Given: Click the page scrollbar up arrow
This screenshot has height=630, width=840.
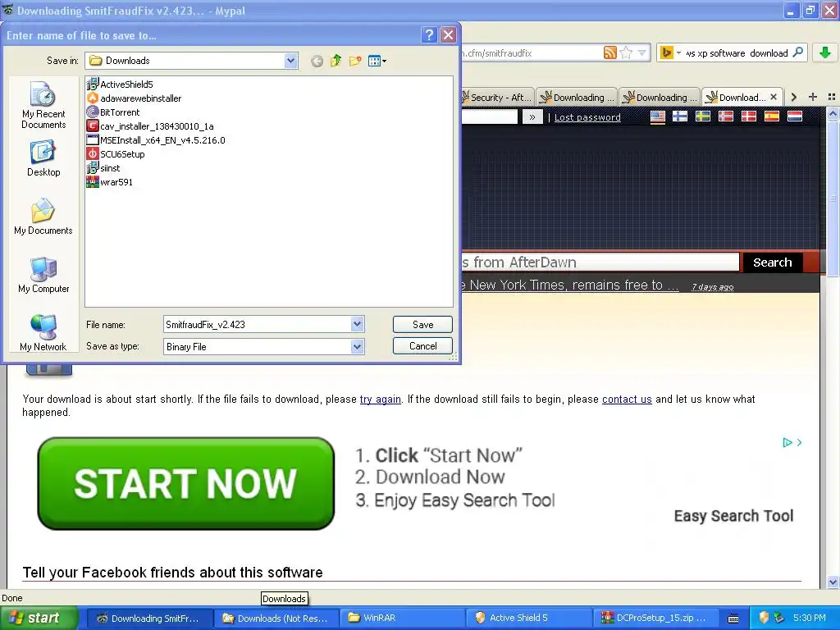Looking at the screenshot, I should click(833, 113).
